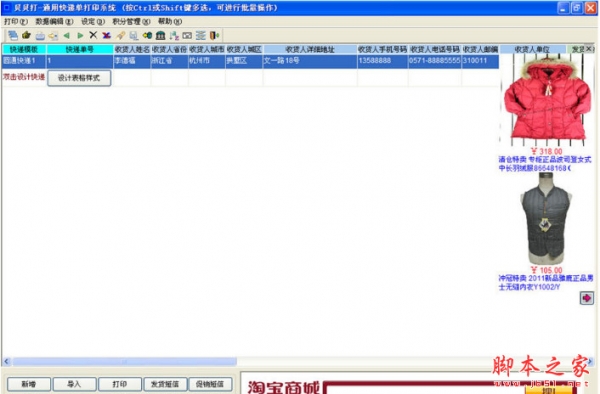Viewport: 600px width, 394px height.
Task: Click the ¥318.00 price text
Action: tap(546, 151)
